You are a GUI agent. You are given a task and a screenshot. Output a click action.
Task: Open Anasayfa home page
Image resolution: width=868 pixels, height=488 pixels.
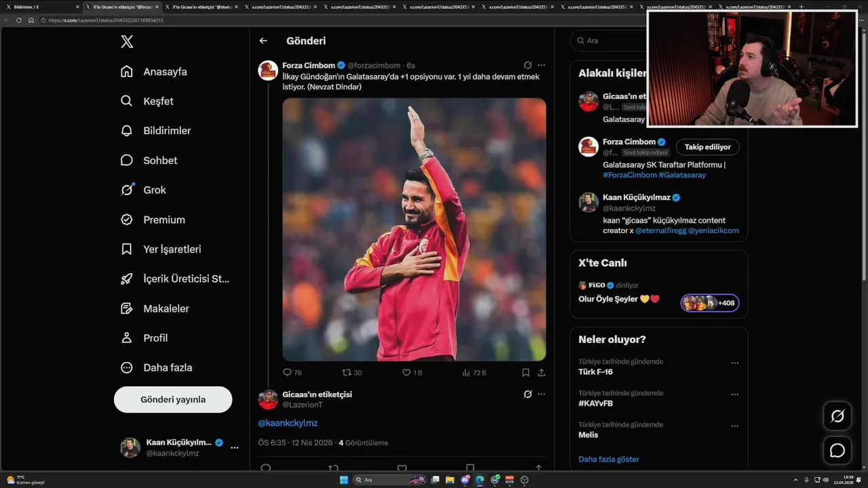[153, 72]
